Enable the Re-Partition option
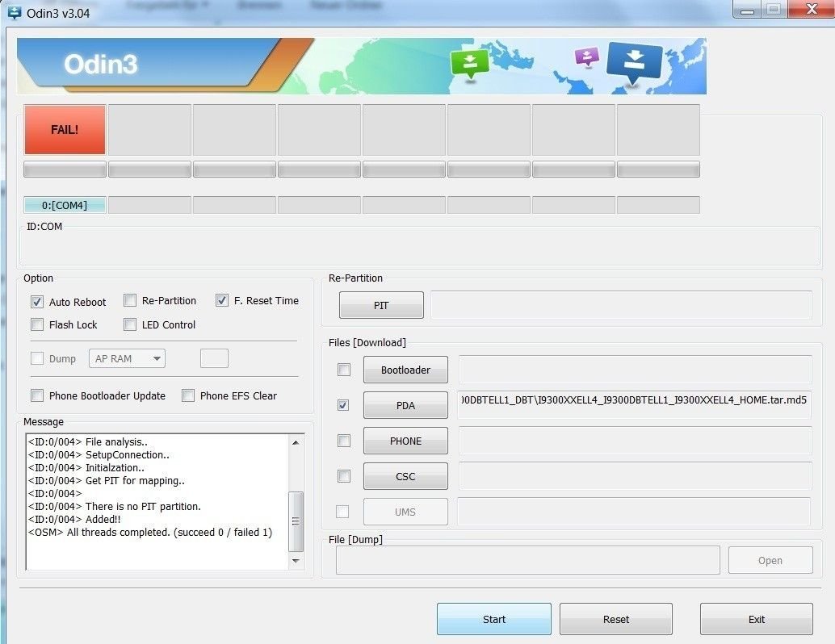The image size is (835, 644). tap(130, 300)
